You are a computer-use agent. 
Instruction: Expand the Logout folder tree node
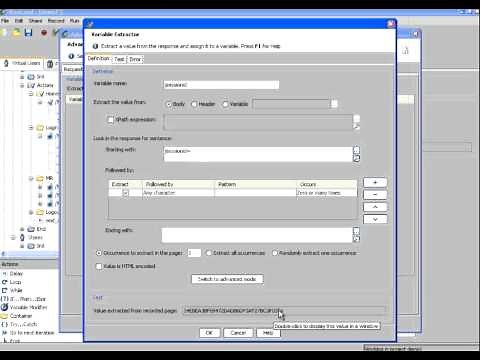[x=31, y=212]
